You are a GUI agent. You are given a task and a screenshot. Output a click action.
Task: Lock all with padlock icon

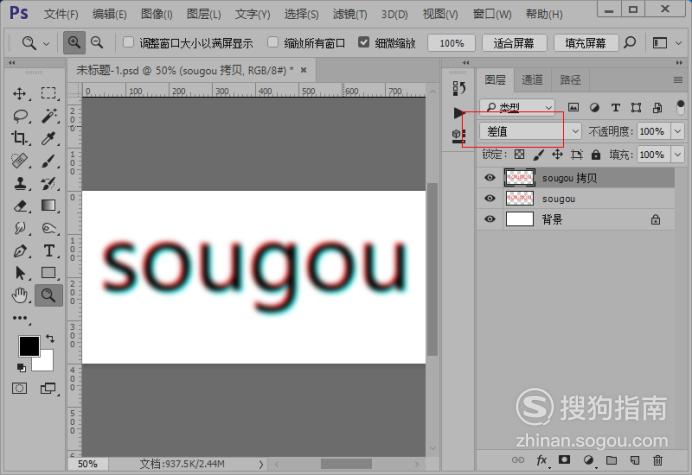coord(596,154)
